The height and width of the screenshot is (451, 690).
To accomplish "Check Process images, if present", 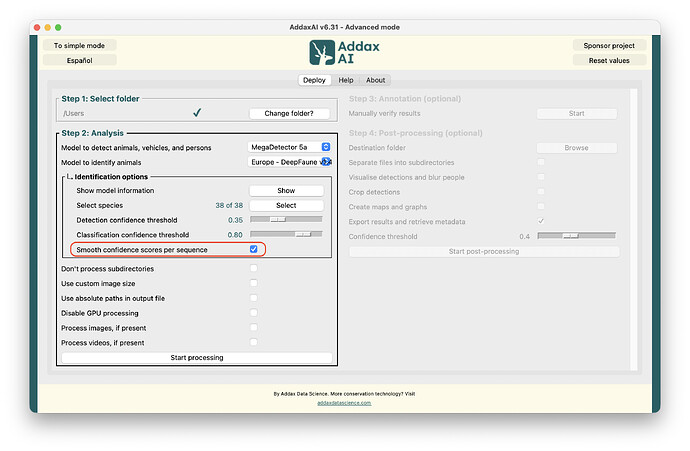I will point(253,327).
